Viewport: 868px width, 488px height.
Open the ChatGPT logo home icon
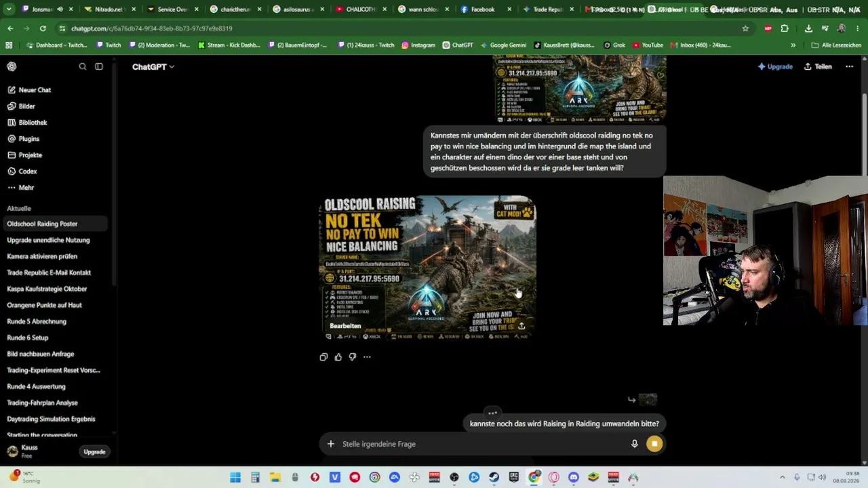pos(12,66)
